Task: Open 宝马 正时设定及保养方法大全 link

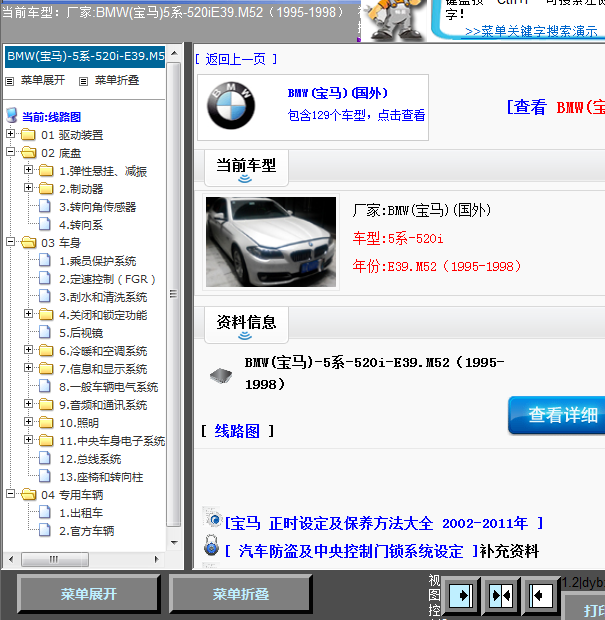Action: tap(383, 524)
